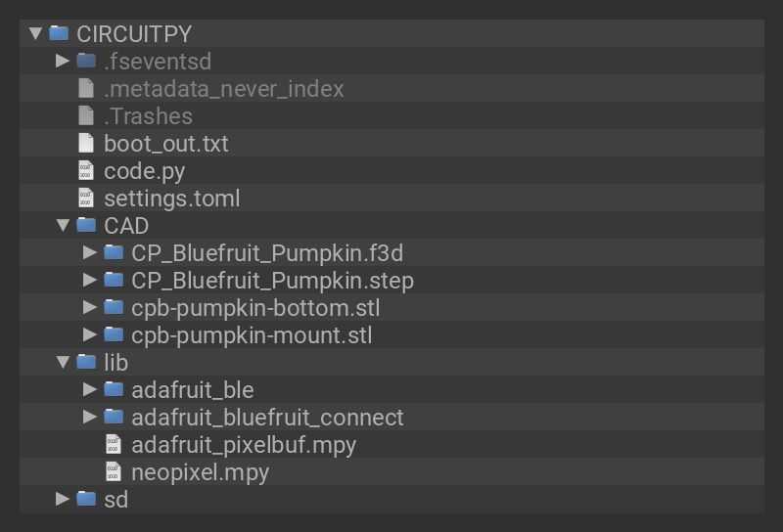Click the CAD folder icon
The width and height of the screenshot is (783, 532).
[x=86, y=225]
